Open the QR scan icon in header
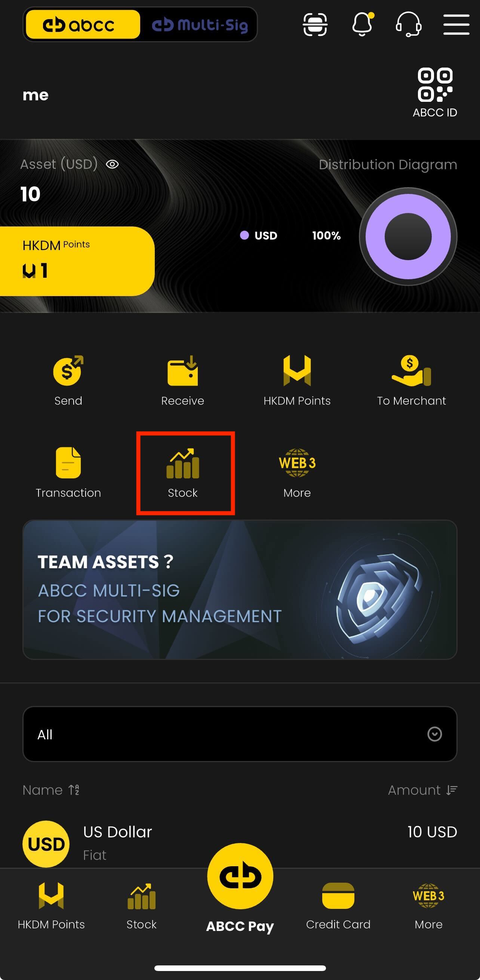Viewport: 480px width, 980px height. [x=315, y=24]
